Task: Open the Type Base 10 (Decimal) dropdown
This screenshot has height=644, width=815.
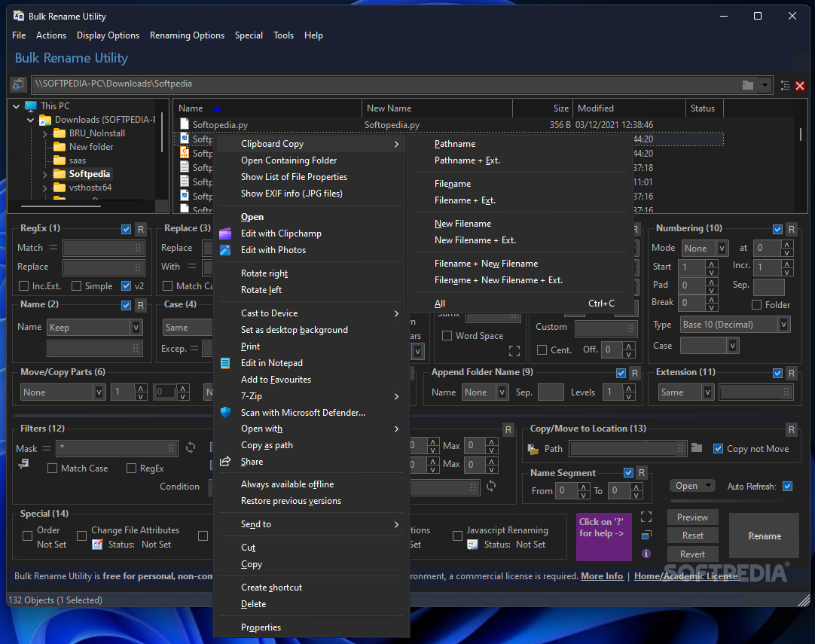Action: click(783, 325)
